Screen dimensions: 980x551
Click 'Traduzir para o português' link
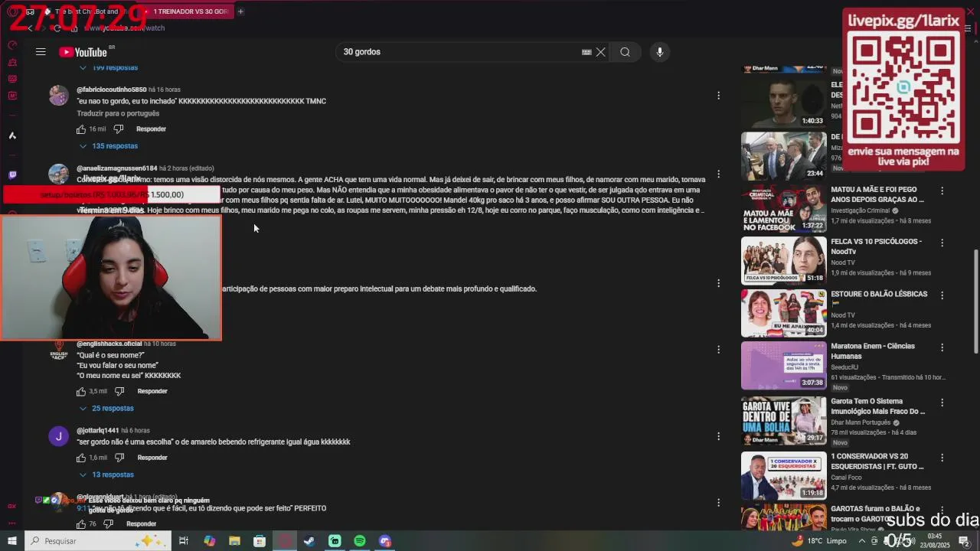pos(118,113)
